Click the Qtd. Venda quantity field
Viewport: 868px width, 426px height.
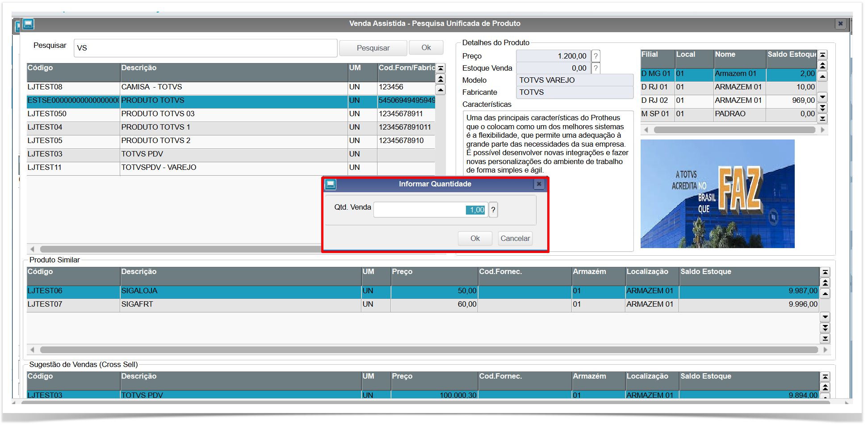click(x=430, y=210)
